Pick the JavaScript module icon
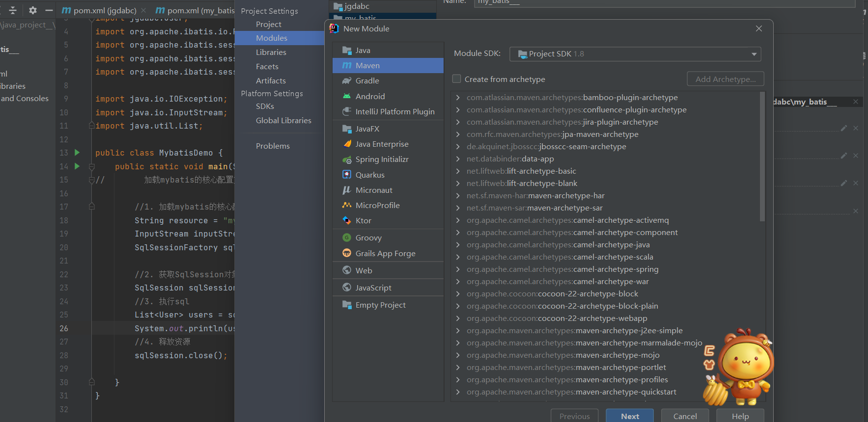Image resolution: width=868 pixels, height=422 pixels. coord(347,288)
